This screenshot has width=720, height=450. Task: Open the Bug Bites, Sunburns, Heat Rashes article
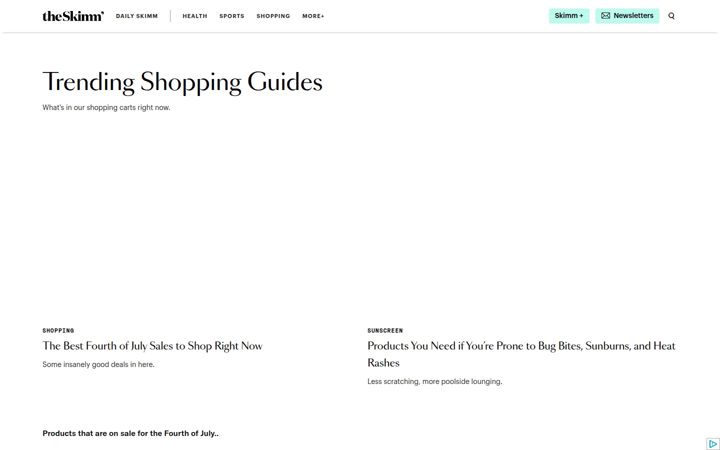[521, 354]
